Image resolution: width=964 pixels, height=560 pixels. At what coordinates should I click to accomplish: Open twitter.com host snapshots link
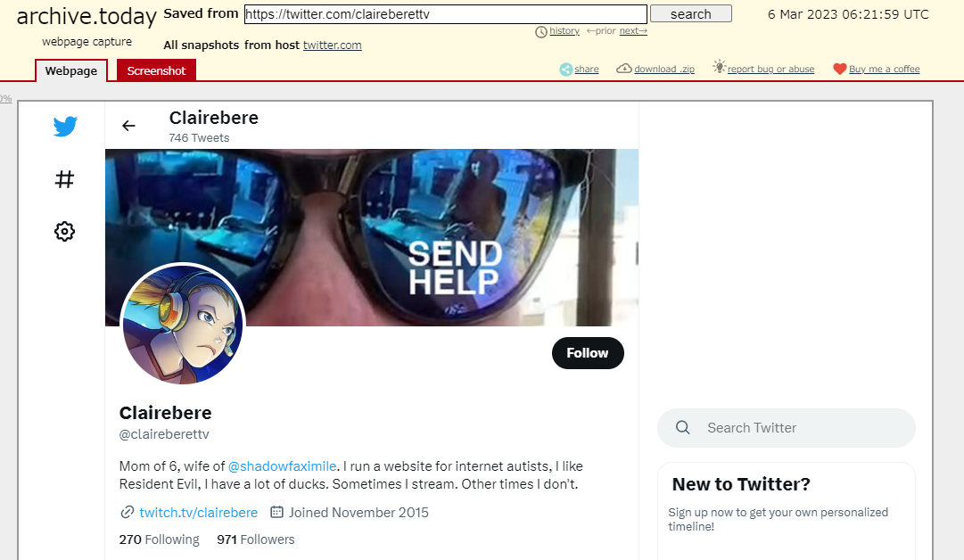(x=332, y=45)
